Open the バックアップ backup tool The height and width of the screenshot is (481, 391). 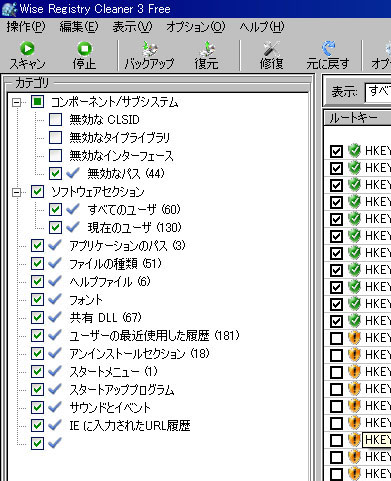point(149,56)
